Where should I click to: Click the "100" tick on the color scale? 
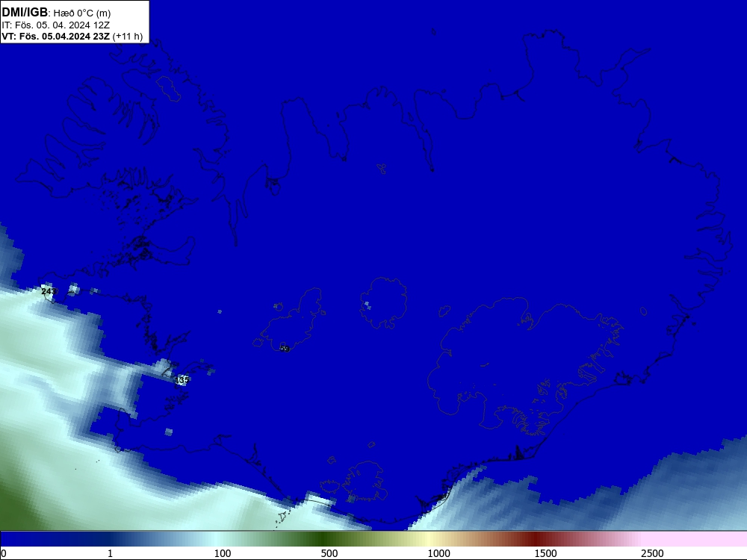pyautogui.click(x=223, y=553)
